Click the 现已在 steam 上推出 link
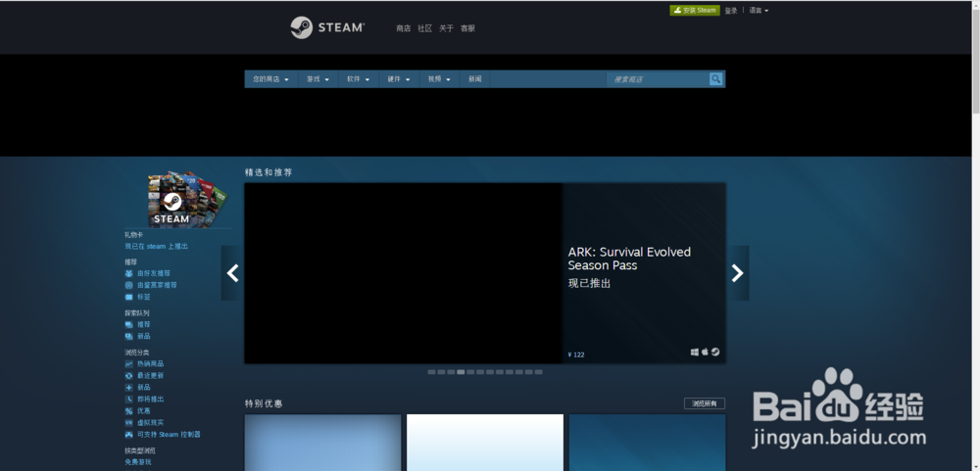Screen dimensions: 980x471 [156, 247]
